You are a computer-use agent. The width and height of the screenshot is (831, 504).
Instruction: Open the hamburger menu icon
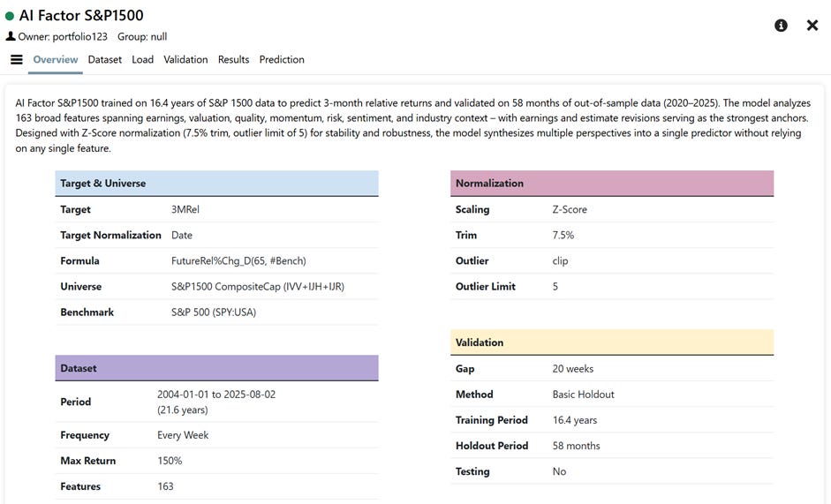tap(17, 59)
